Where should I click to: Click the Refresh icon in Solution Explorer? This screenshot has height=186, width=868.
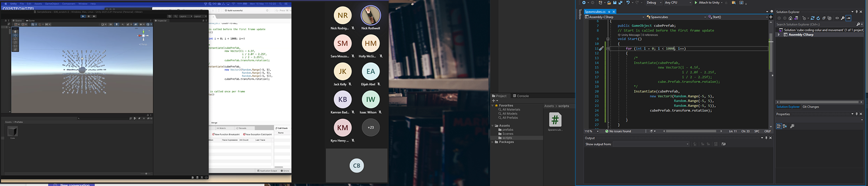coord(818,18)
